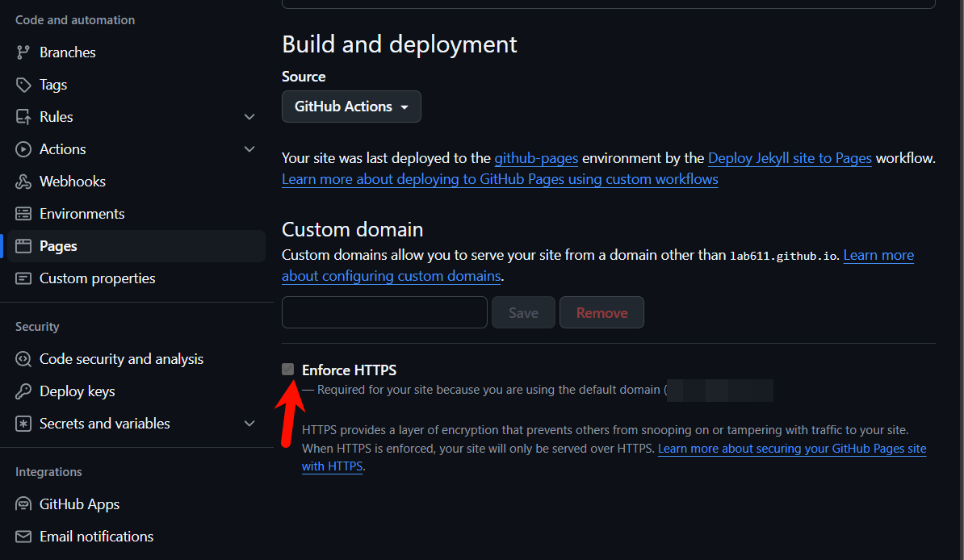Click the Pages browser icon
The image size is (964, 560).
point(23,246)
